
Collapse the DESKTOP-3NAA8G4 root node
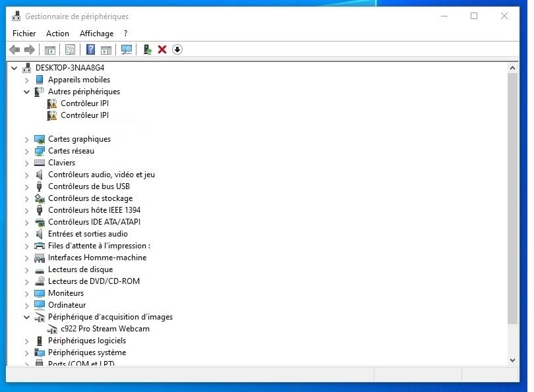pos(15,68)
